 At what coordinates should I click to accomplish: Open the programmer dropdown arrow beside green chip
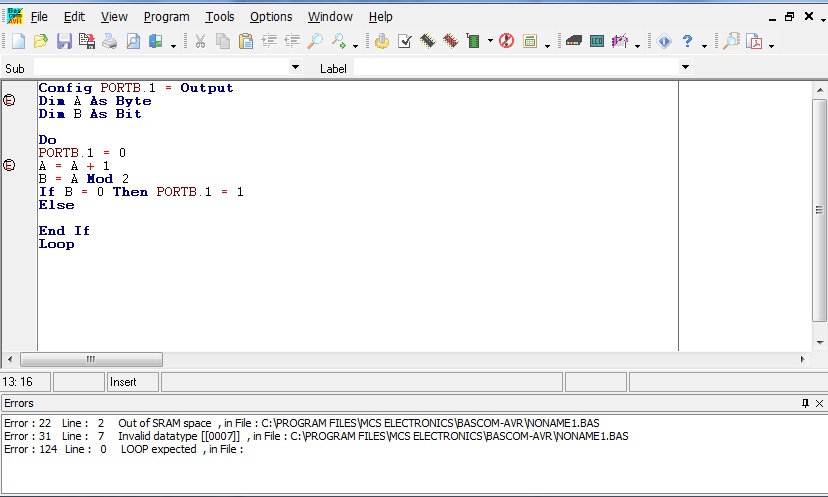coord(490,41)
